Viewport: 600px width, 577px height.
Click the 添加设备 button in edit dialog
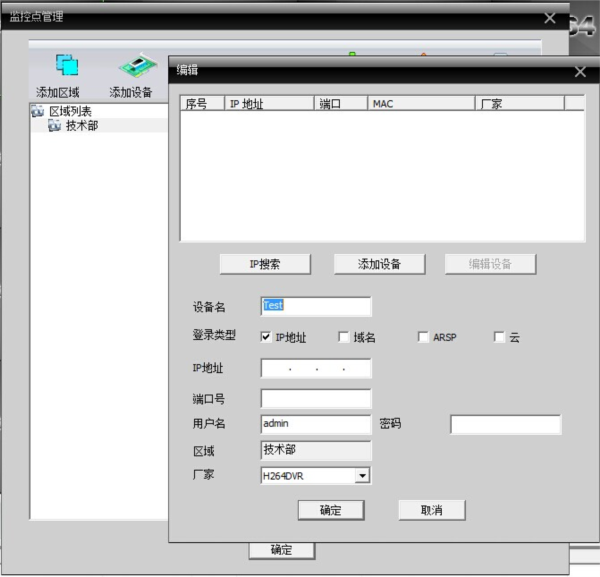coord(379,264)
